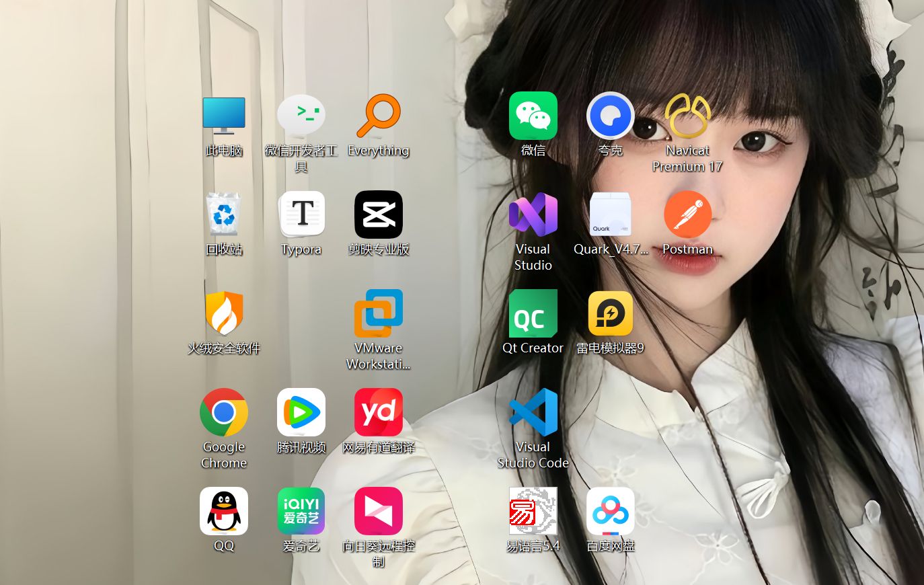Open 雷电模拟器9 emulator
This screenshot has height=585, width=924.
click(x=611, y=313)
